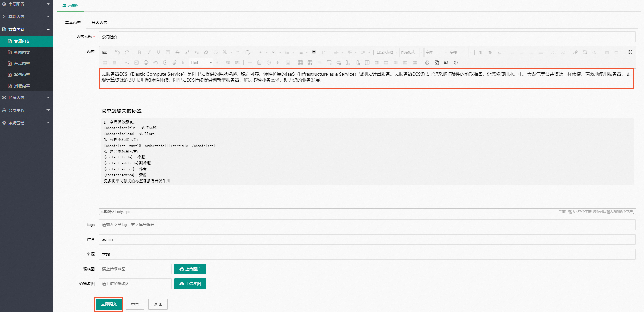Insert time clock icon
Viewport: 644px width, 312px height.
coord(269,62)
